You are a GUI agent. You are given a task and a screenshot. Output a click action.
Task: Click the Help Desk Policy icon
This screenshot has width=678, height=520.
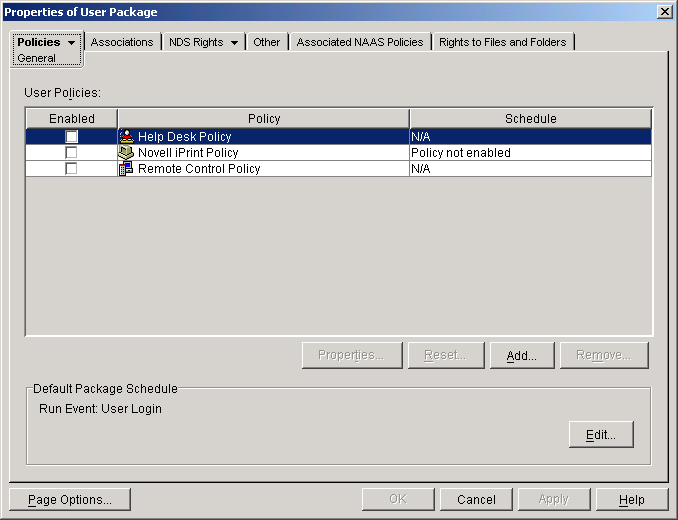126,137
